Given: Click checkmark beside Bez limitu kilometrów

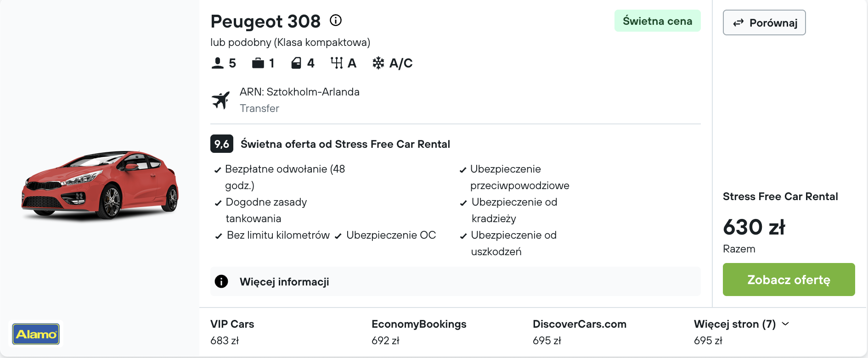Looking at the screenshot, I should [219, 236].
